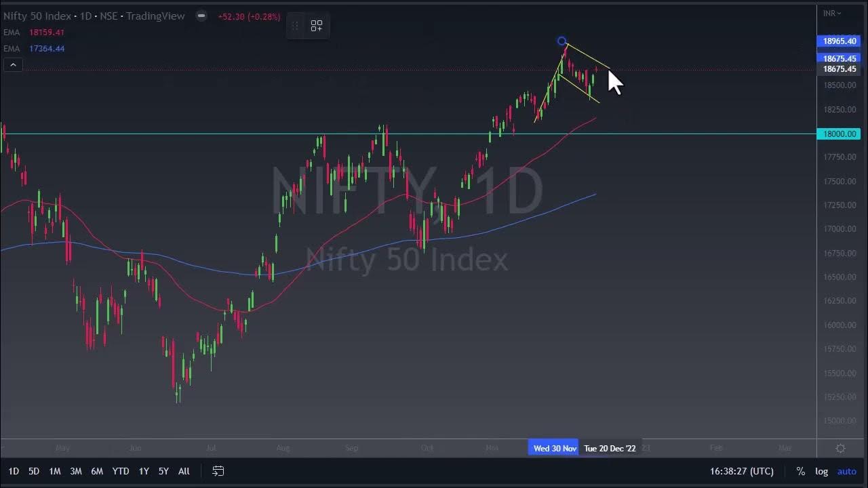
Task: Open the timezone clock 16:38:27 (UTC)
Action: 742,471
